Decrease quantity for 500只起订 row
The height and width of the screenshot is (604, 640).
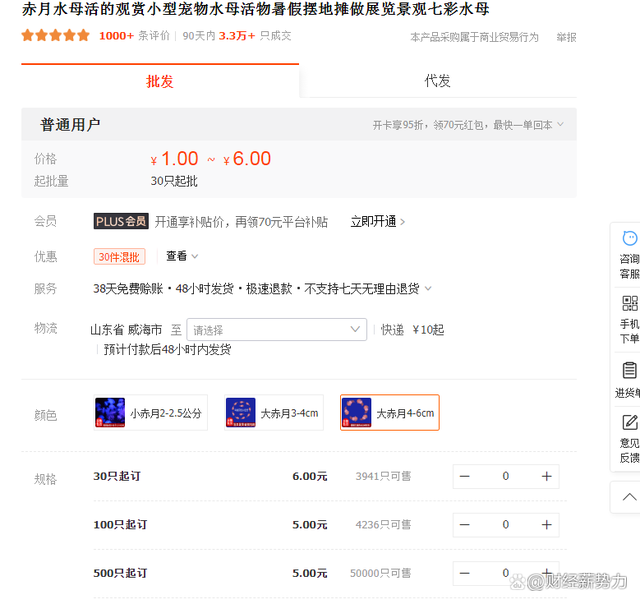coord(464,573)
